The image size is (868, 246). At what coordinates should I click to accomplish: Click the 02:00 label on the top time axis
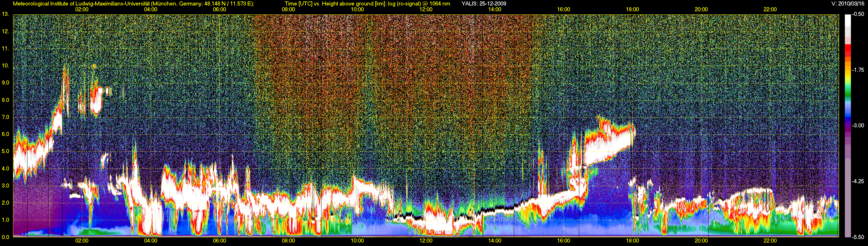[82, 10]
